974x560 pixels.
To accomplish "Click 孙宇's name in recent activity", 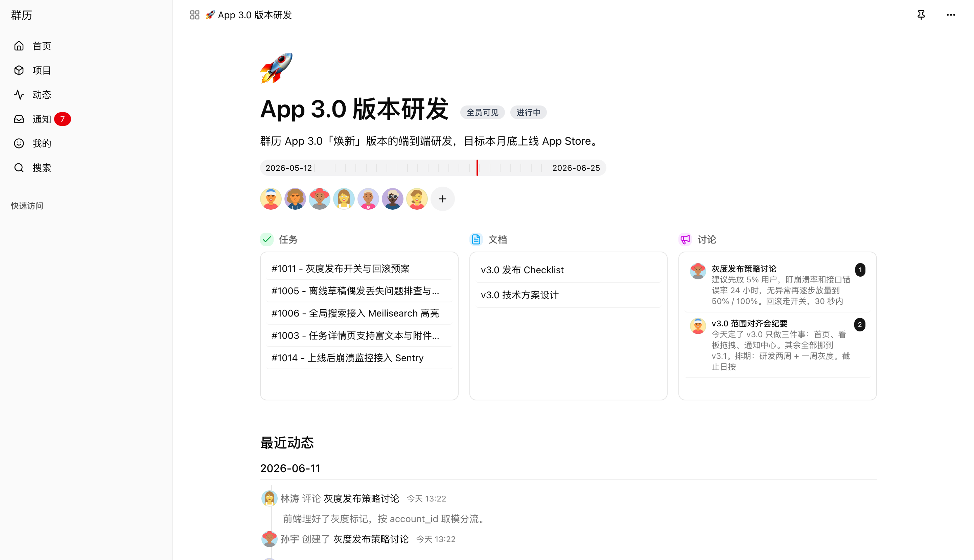I will [x=289, y=539].
